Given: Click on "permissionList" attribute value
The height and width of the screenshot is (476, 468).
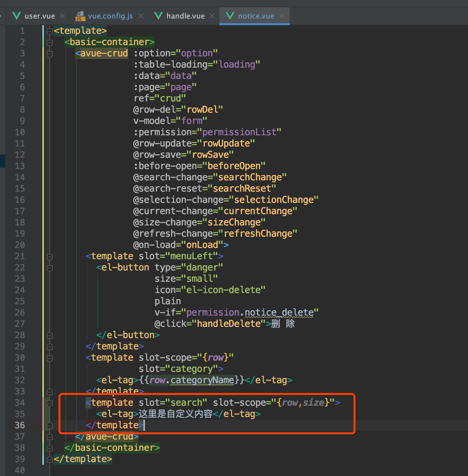Looking at the screenshot, I should pyautogui.click(x=239, y=132).
